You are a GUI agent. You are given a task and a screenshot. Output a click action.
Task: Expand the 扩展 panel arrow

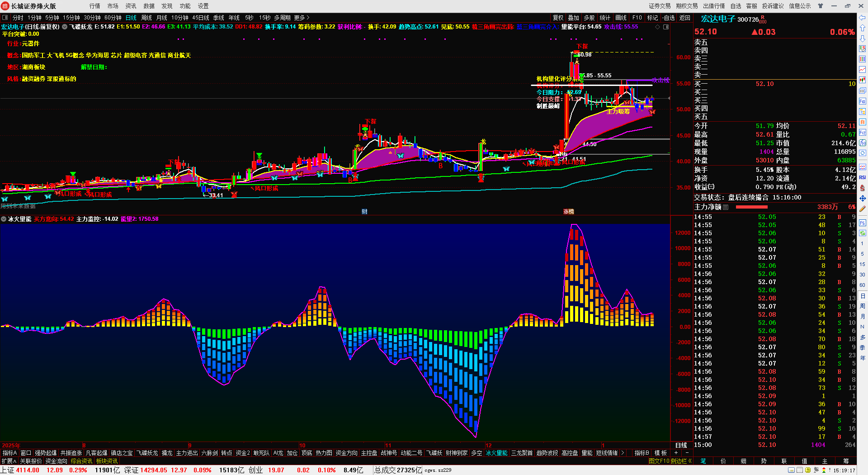tap(9, 461)
